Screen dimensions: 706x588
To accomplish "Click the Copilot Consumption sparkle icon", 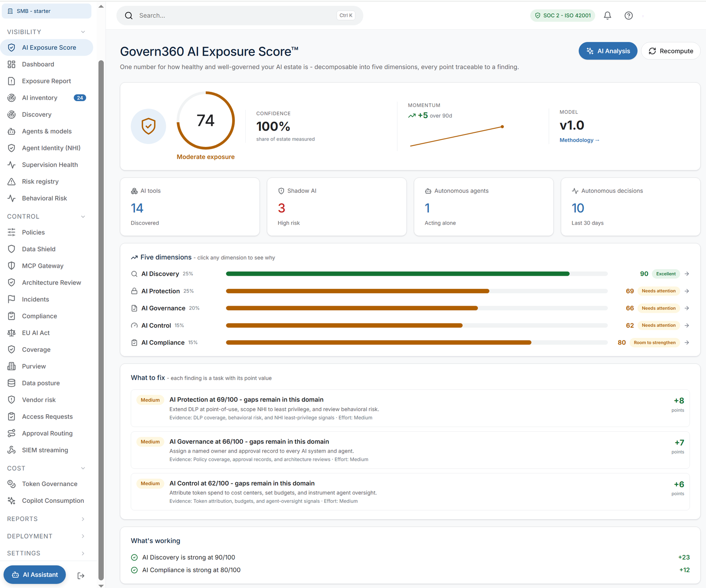I will [x=11, y=501].
